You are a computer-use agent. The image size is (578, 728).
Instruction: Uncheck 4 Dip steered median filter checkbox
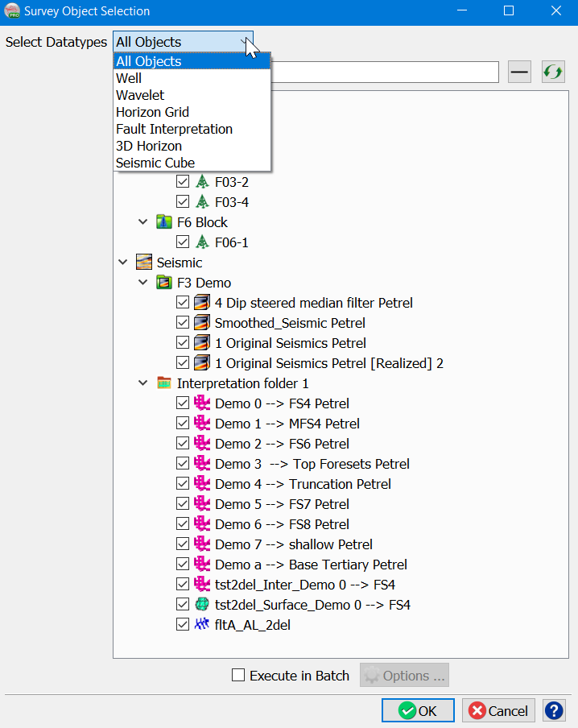pyautogui.click(x=183, y=303)
